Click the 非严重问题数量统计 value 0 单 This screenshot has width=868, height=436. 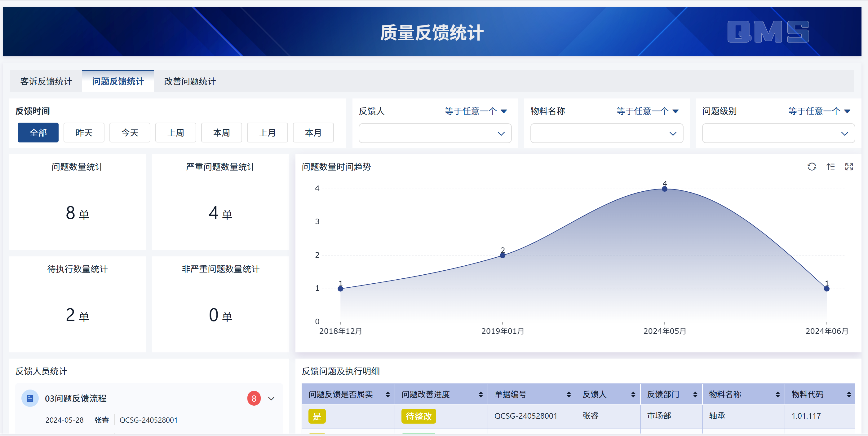pyautogui.click(x=220, y=315)
